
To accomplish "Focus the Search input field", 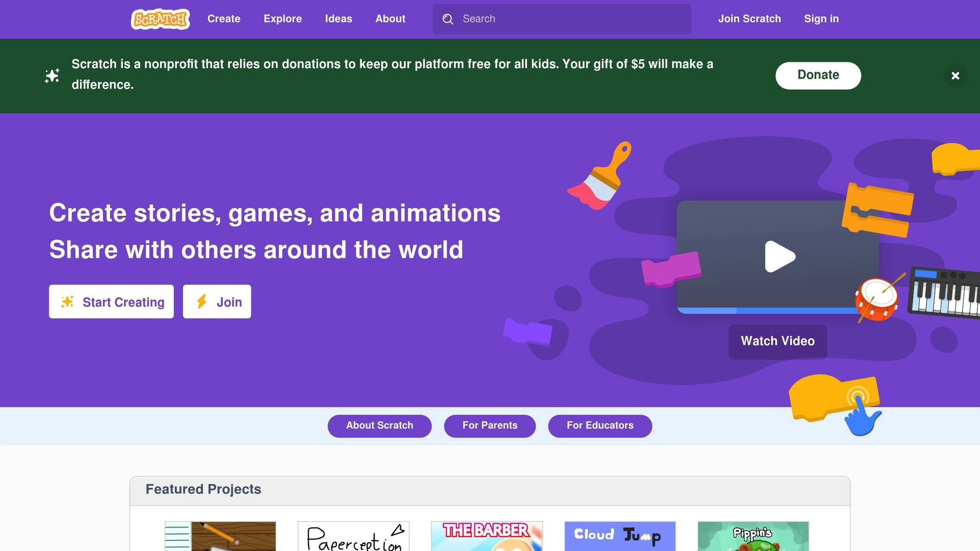I will click(562, 19).
